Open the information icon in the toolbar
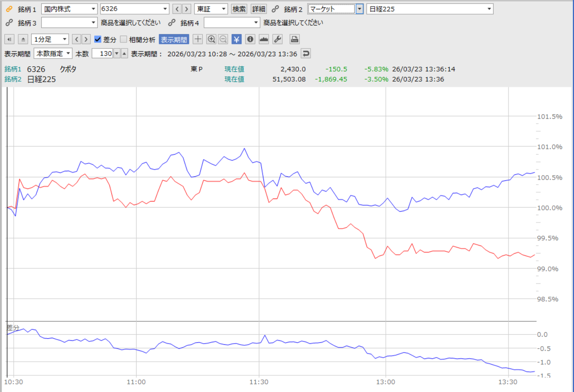 (x=250, y=39)
